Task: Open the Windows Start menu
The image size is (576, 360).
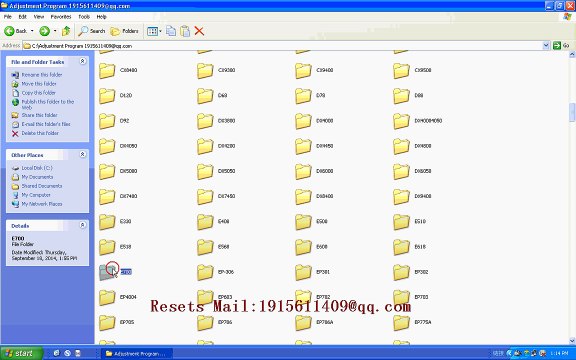Action: [21, 353]
